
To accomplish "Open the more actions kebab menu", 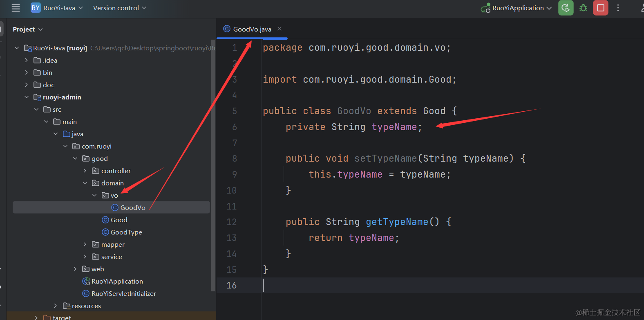I will (618, 8).
